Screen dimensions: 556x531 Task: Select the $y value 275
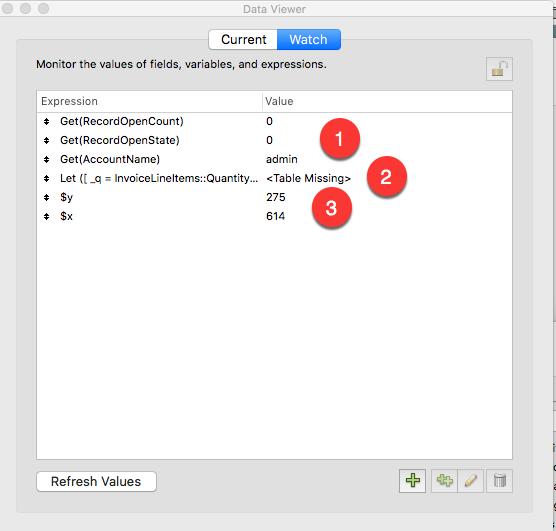point(276,197)
